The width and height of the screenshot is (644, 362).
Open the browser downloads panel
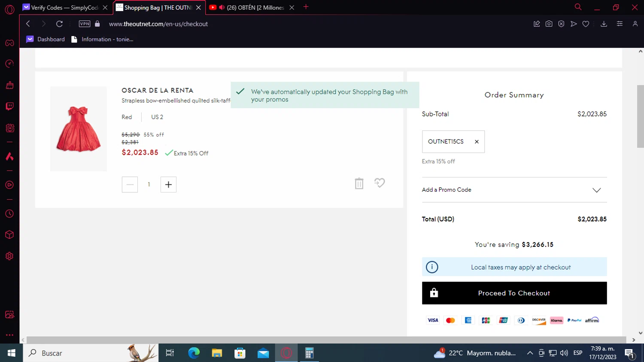point(604,24)
